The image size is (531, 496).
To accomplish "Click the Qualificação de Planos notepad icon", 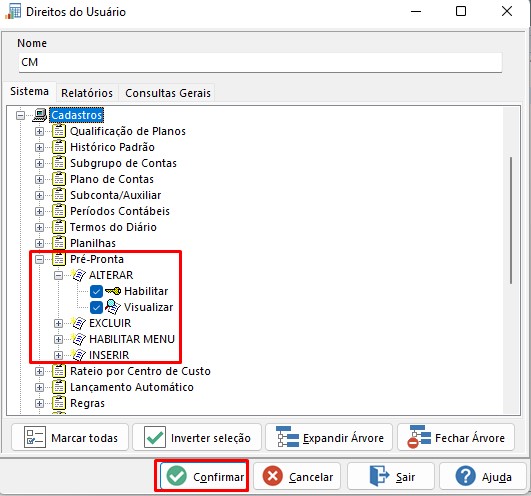I will 59,131.
